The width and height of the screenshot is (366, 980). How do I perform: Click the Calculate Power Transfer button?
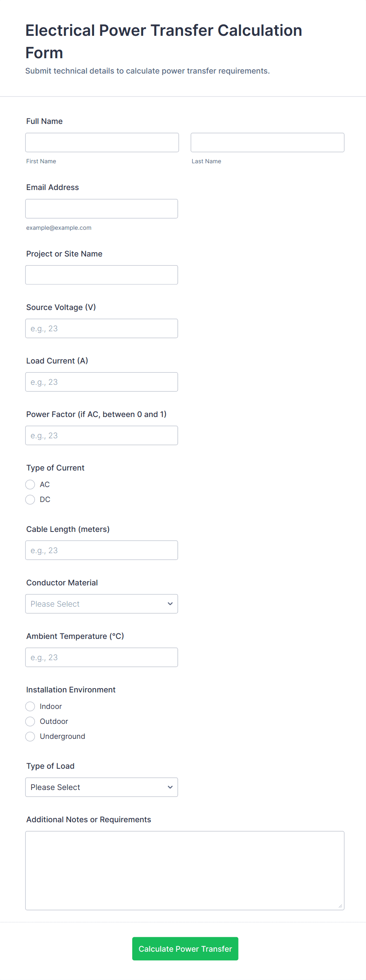185,949
